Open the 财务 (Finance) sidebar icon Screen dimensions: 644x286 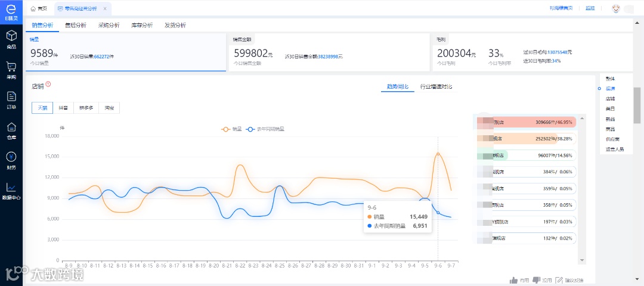pyautogui.click(x=11, y=158)
